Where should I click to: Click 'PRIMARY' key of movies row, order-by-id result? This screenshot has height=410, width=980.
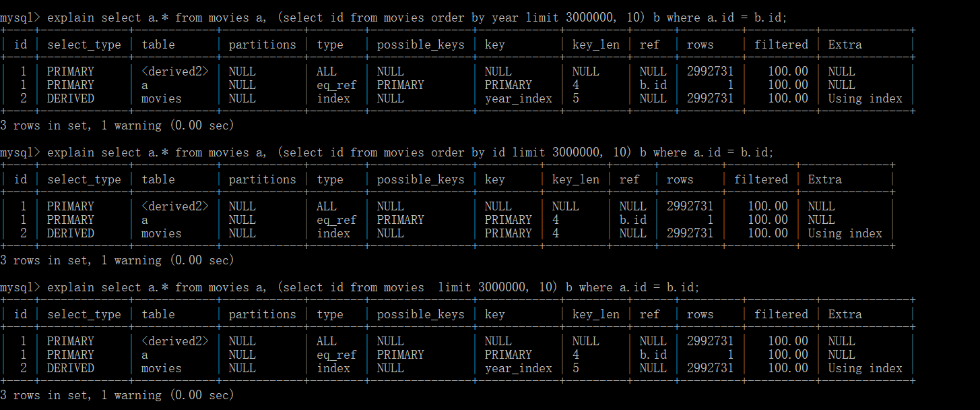click(509, 233)
